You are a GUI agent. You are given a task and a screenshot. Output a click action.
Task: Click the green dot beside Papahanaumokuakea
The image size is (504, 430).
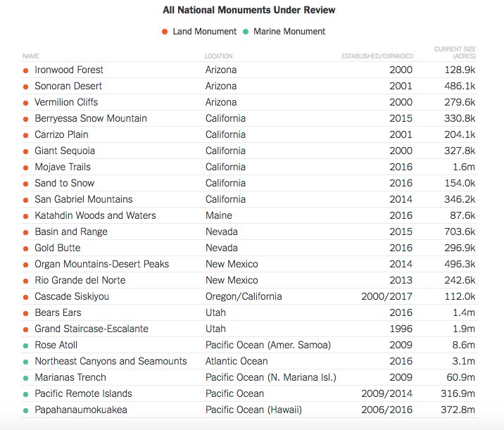click(x=26, y=410)
